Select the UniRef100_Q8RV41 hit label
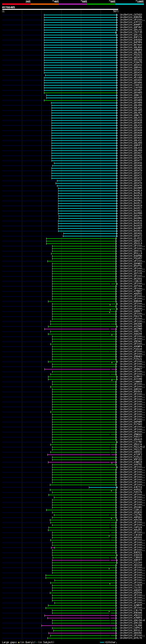The height and width of the screenshot is (644, 146). (x=131, y=67)
